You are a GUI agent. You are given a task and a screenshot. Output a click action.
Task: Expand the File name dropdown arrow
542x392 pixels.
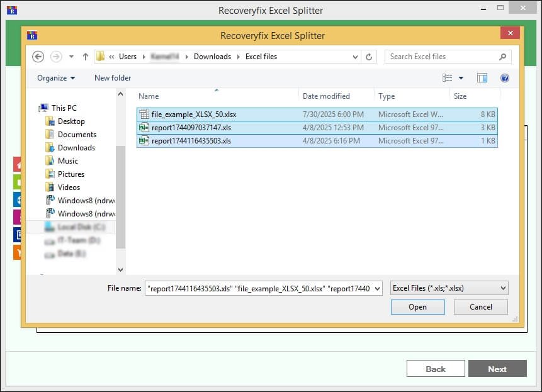[x=378, y=288]
